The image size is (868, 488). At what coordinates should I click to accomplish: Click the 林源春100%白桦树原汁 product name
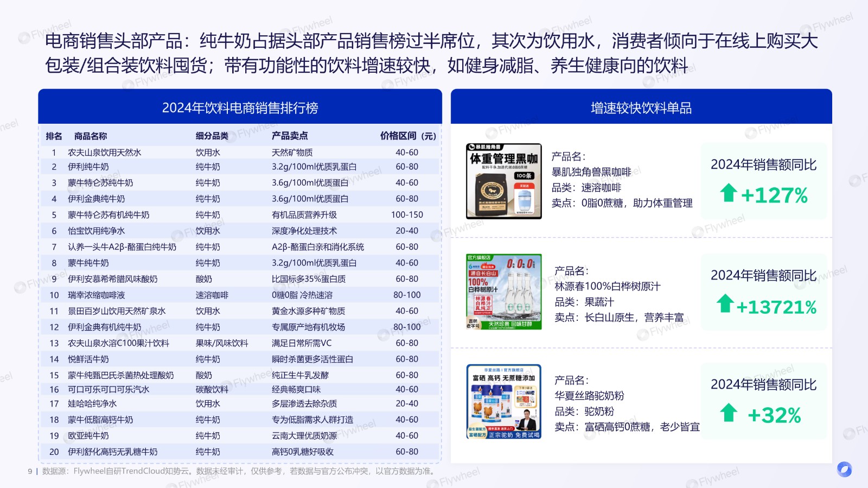tap(608, 286)
